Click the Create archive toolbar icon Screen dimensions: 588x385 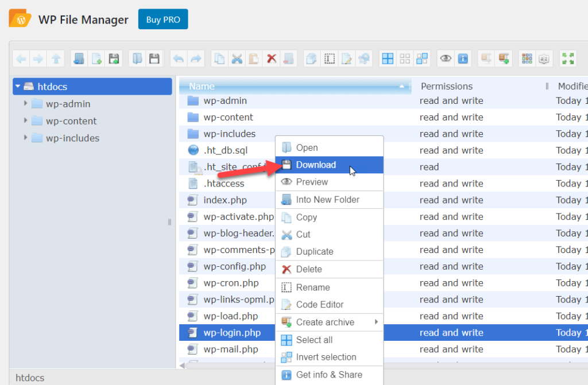504,59
